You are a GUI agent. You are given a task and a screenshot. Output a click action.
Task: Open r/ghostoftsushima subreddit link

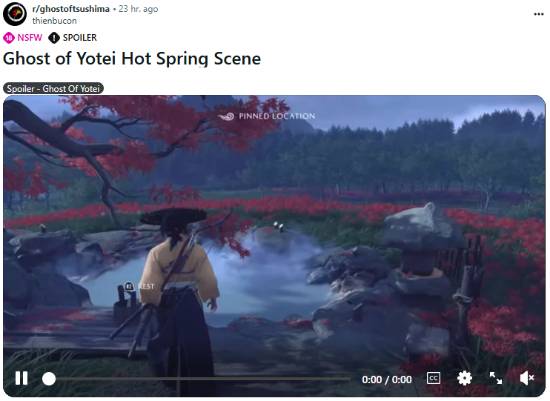[x=71, y=9]
